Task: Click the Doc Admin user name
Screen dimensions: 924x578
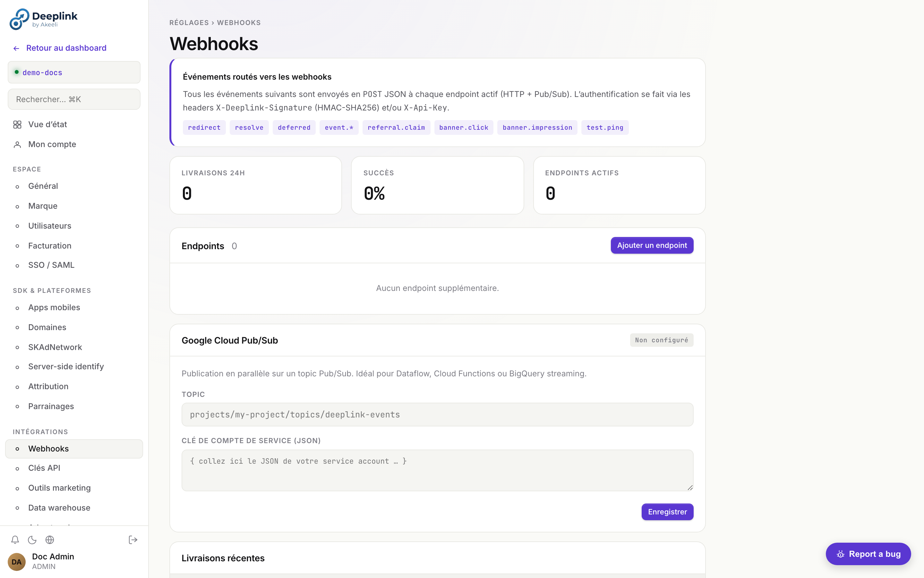Action: [x=53, y=556]
